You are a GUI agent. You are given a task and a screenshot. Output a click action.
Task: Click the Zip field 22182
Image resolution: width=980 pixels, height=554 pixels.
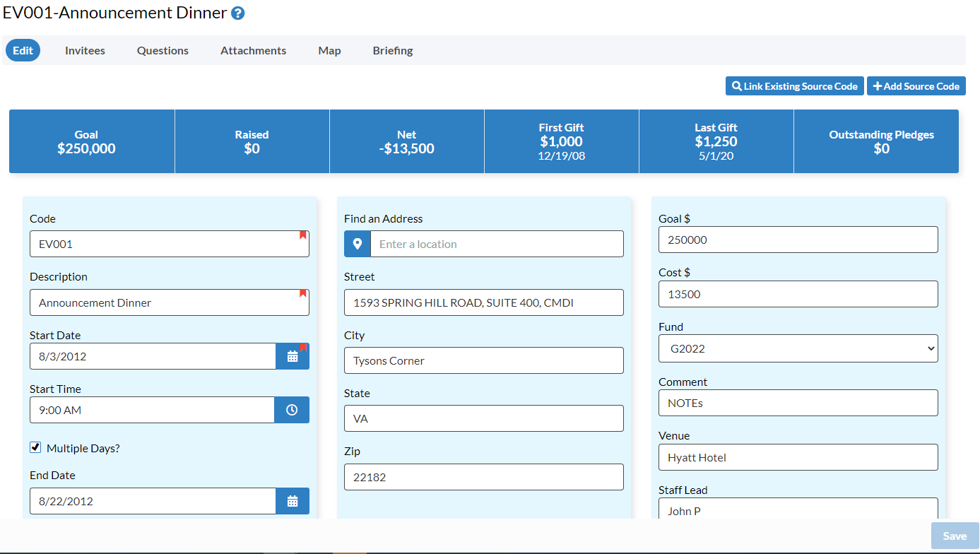[484, 477]
